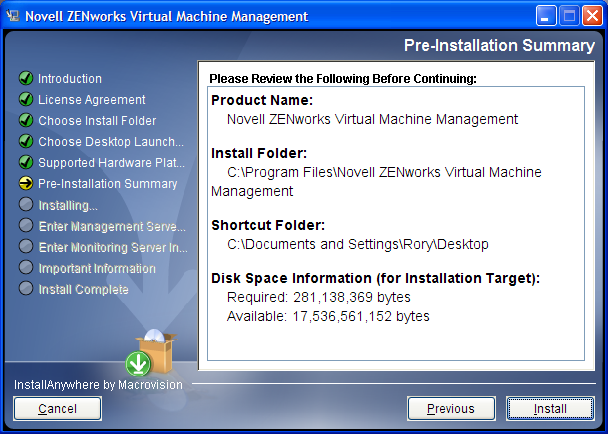
Task: Click the yellow arrow icon for Pre-Installation Summary
Action: pos(26,183)
